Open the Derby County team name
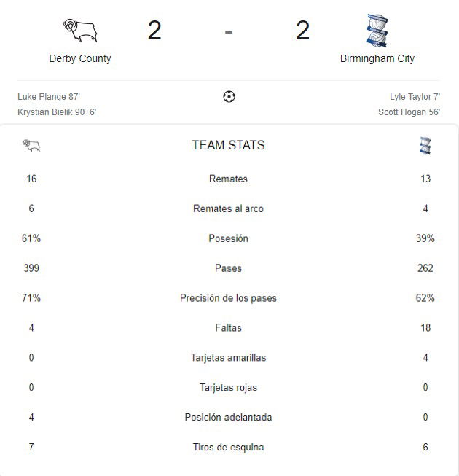 tap(80, 58)
